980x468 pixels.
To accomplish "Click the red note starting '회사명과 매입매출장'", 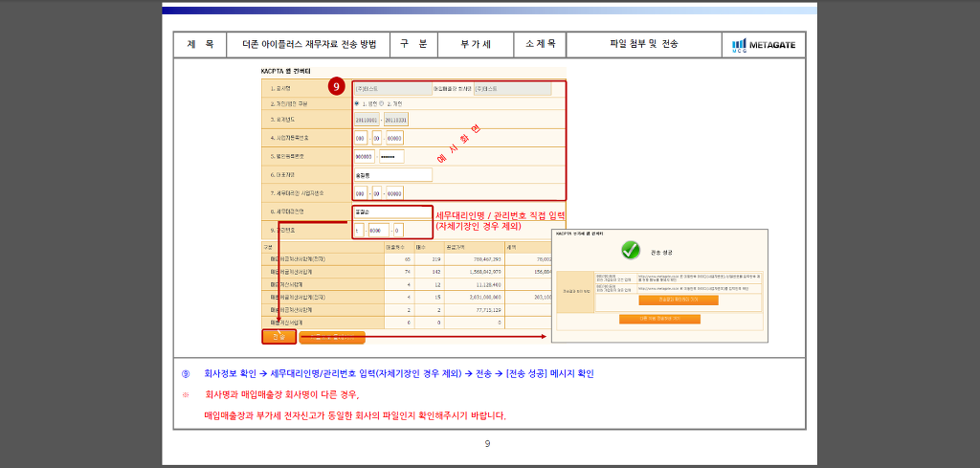I will pos(281,395).
